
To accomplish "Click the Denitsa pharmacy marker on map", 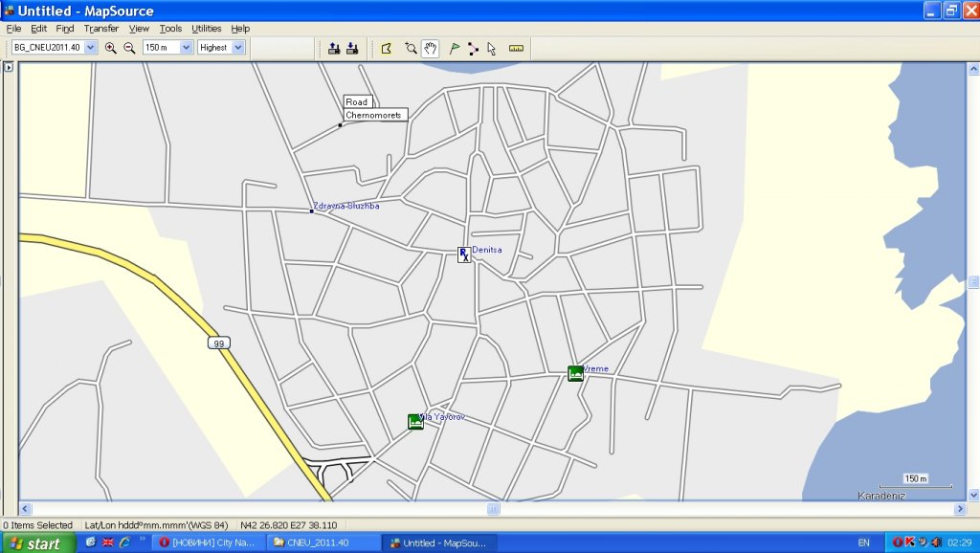I will tap(464, 254).
